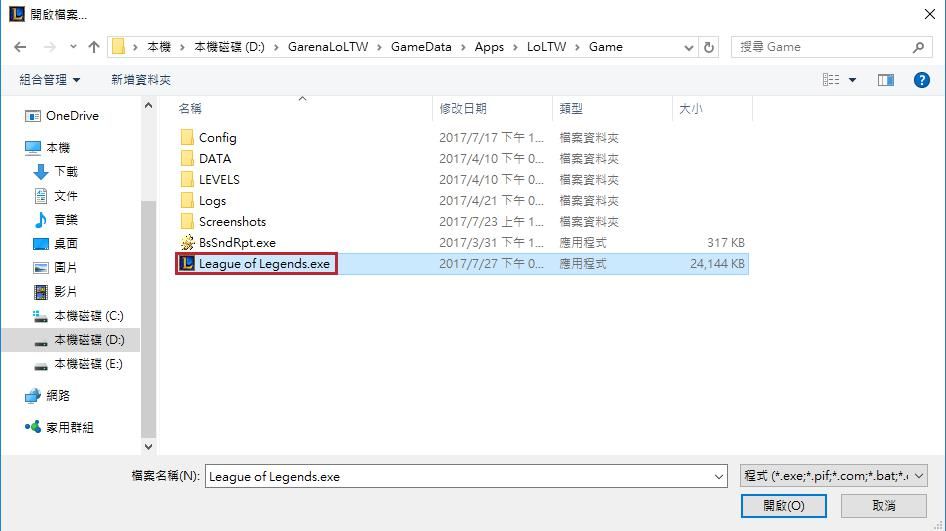Image resolution: width=946 pixels, height=531 pixels.
Task: Select the League of Legends.exe file
Action: click(264, 264)
